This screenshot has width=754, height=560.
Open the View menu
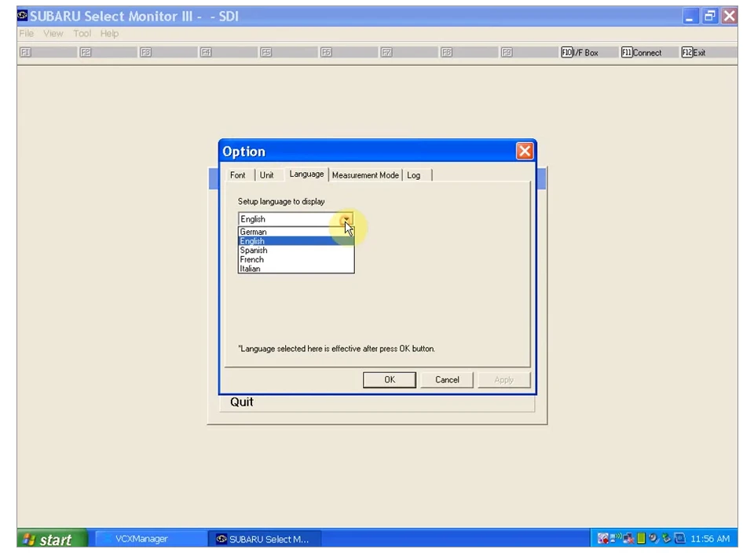53,33
